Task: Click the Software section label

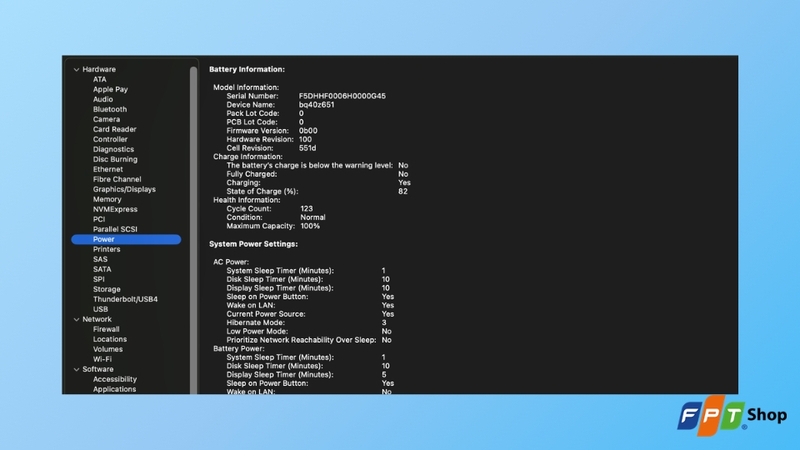Action: click(x=98, y=369)
